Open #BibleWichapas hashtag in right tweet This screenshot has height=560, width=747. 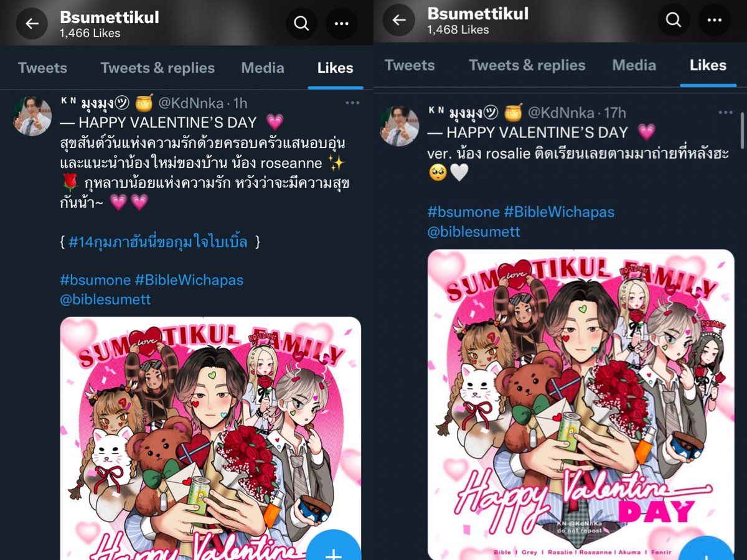coord(559,212)
